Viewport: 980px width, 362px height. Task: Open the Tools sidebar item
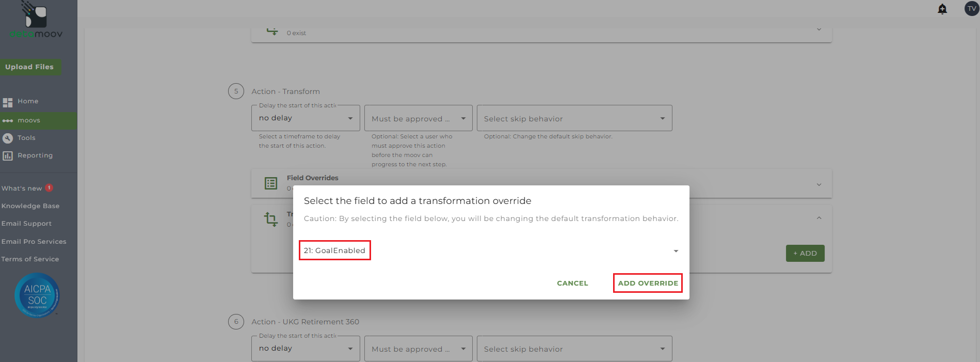26,138
